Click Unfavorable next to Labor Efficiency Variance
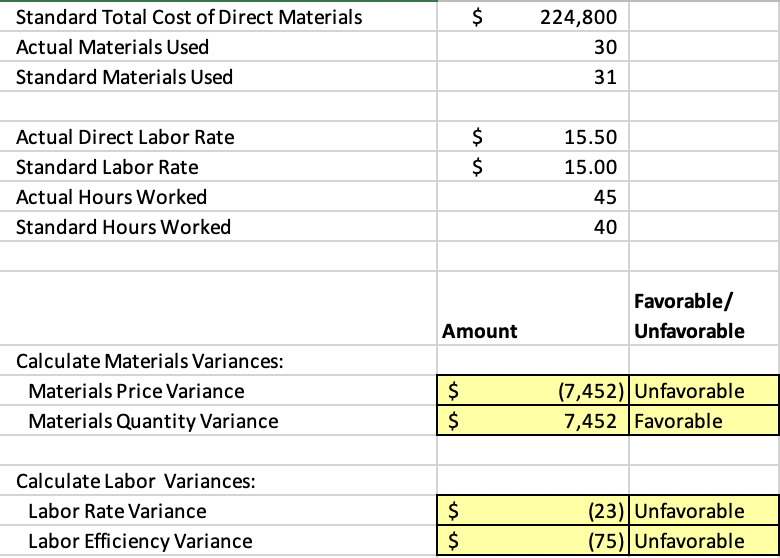 (704, 541)
